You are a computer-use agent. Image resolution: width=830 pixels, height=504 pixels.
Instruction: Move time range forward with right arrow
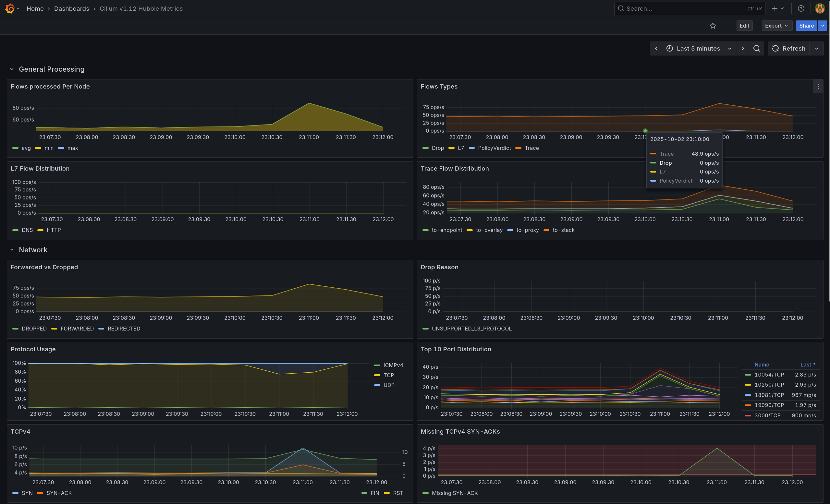[x=743, y=48]
